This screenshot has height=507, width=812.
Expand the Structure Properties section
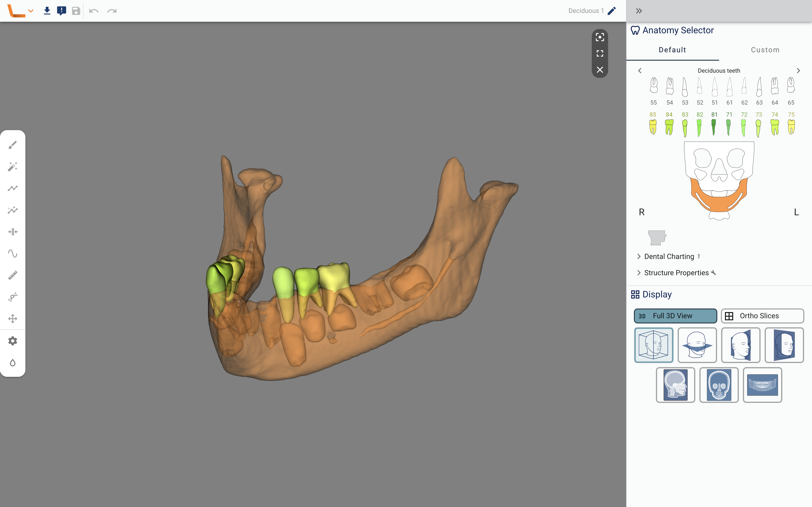[676, 273]
